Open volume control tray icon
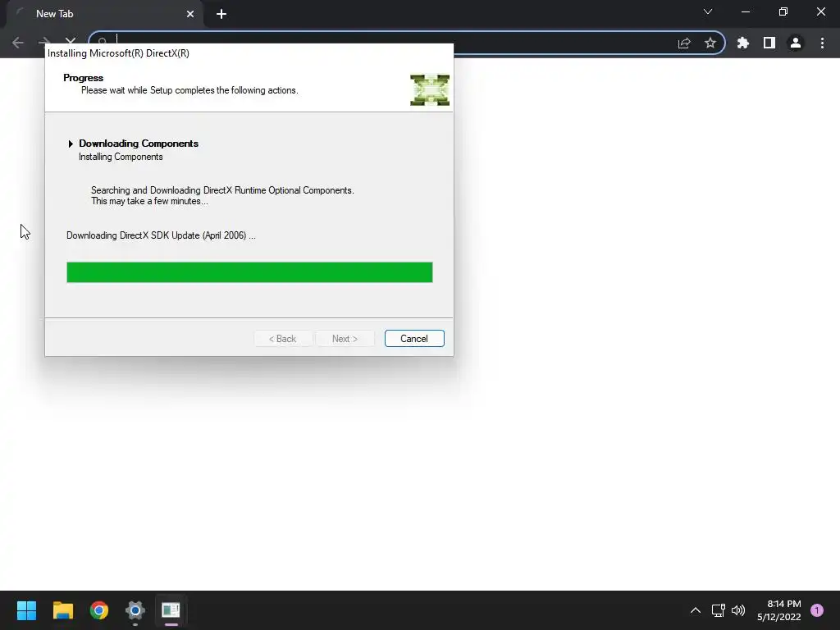The width and height of the screenshot is (840, 630). coord(738,610)
